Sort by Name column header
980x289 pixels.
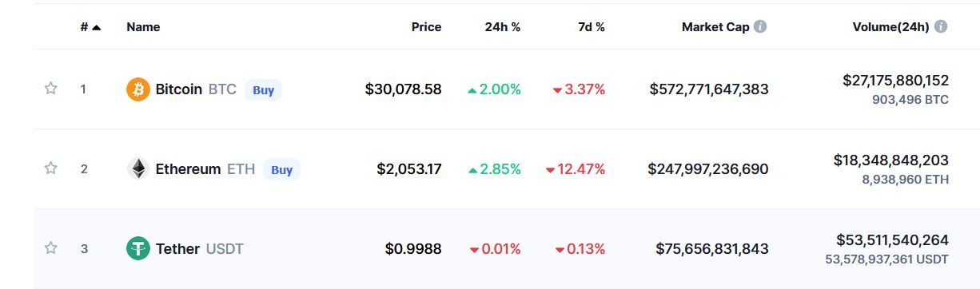tap(143, 26)
